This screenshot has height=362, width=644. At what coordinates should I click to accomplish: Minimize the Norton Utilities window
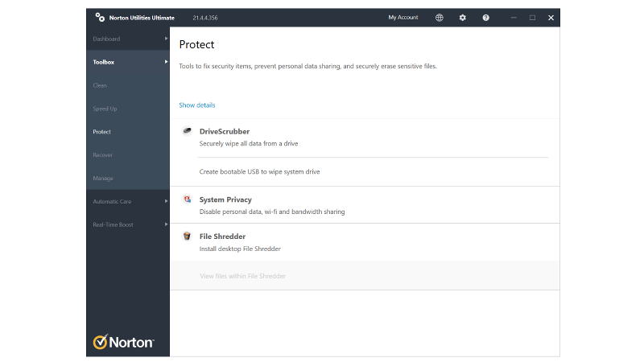[514, 18]
